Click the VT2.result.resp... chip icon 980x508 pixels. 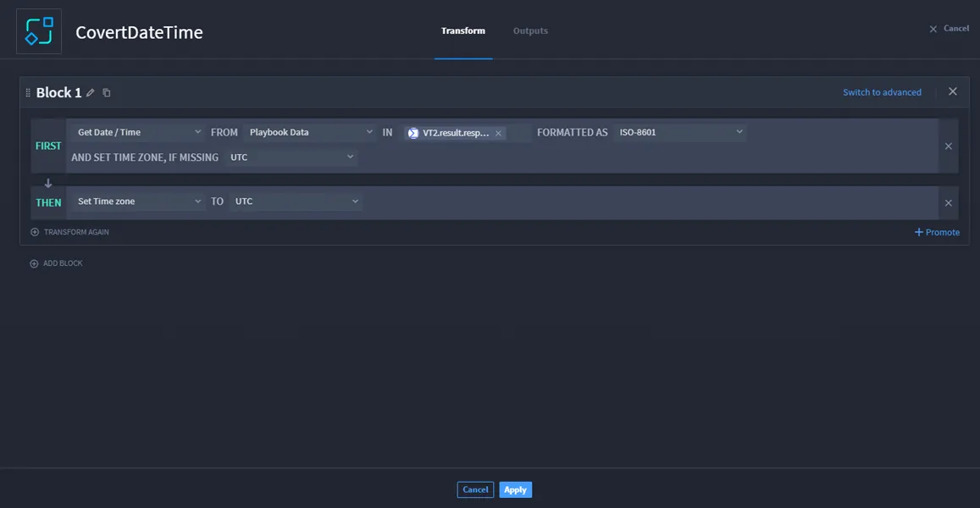[413, 133]
